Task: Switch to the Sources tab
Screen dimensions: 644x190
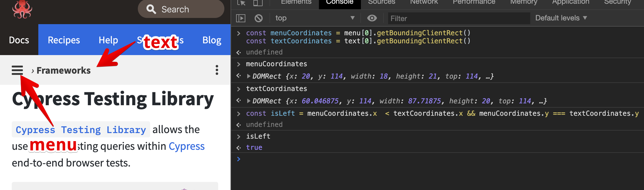Action: pyautogui.click(x=381, y=2)
